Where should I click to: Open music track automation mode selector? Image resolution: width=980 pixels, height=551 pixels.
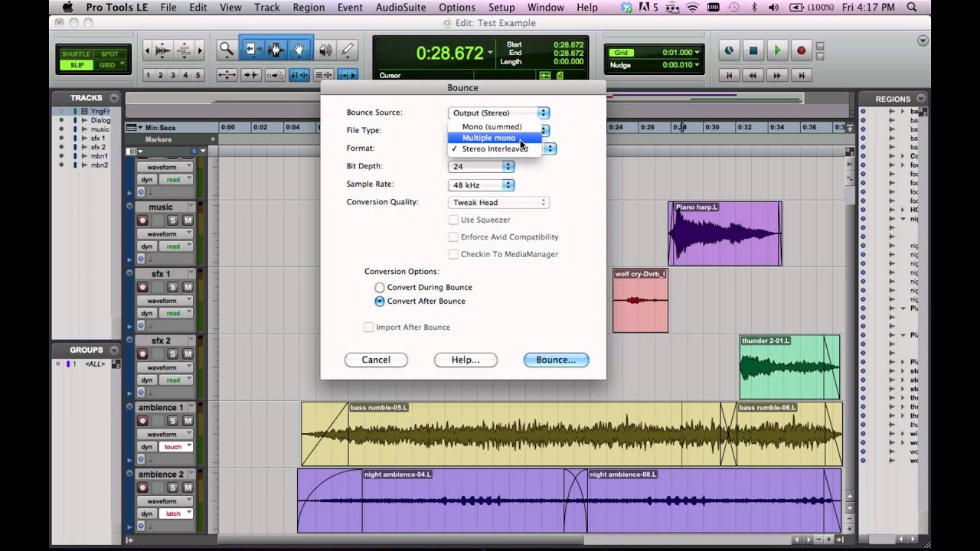177,246
